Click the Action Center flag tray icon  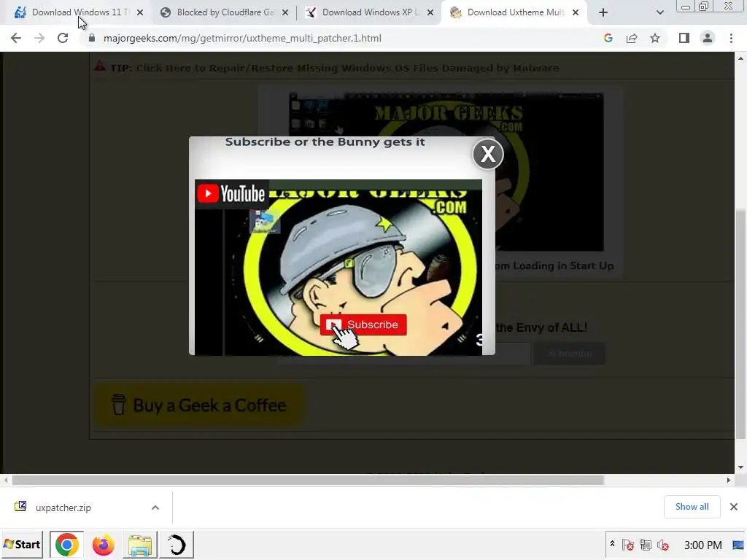(628, 545)
